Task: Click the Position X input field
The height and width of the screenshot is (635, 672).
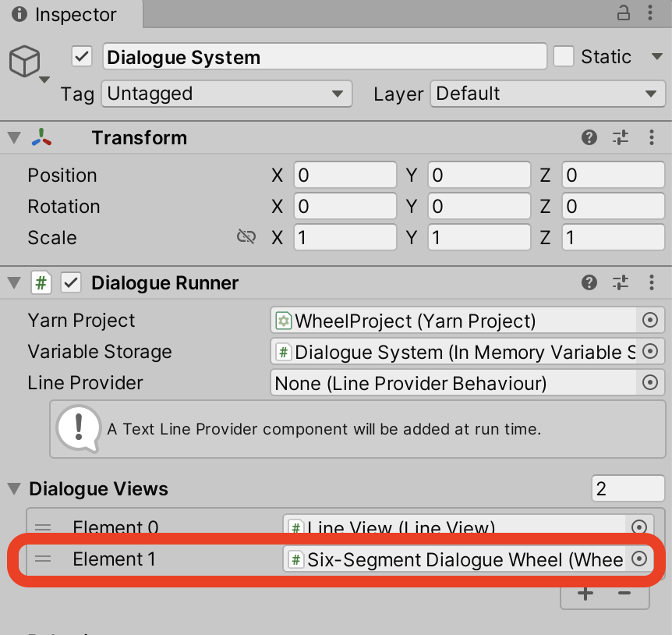Action: pos(345,176)
